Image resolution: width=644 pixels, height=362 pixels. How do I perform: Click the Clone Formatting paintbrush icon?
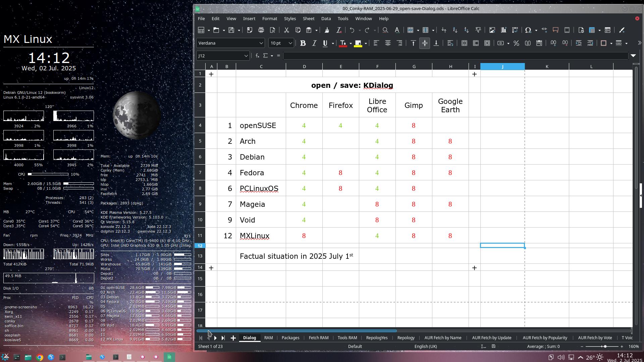click(327, 30)
